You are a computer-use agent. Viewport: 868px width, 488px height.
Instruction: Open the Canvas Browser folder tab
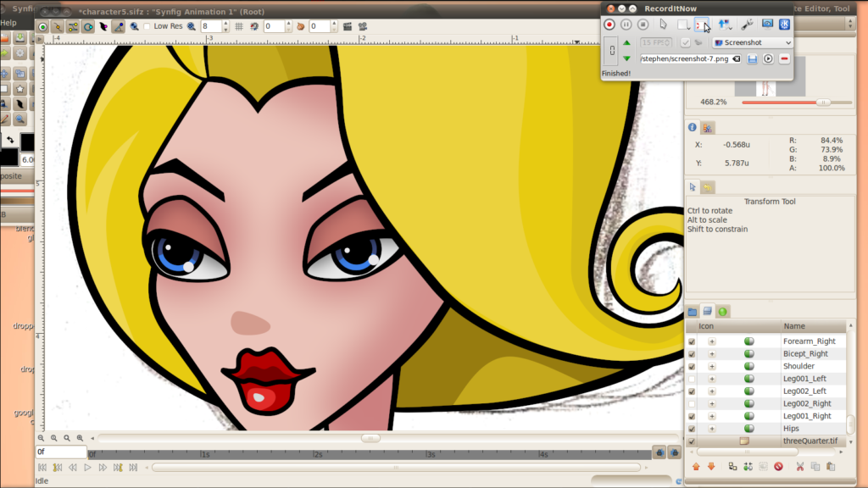click(x=693, y=312)
